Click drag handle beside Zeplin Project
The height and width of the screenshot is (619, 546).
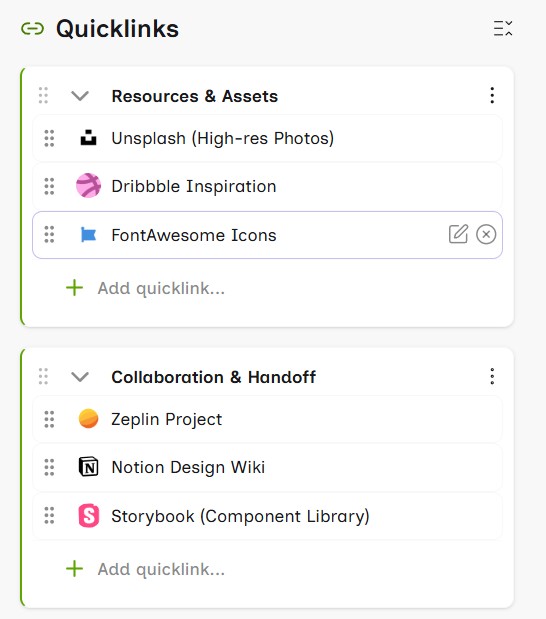49,419
